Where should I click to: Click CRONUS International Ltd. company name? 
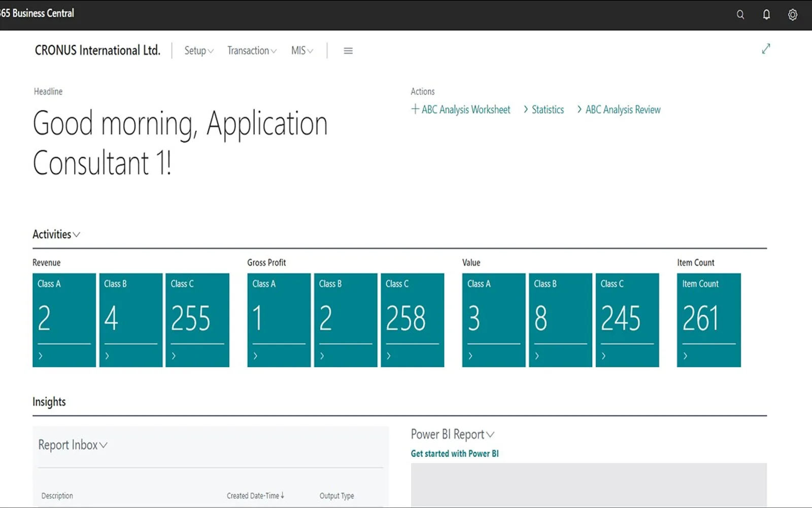click(97, 50)
